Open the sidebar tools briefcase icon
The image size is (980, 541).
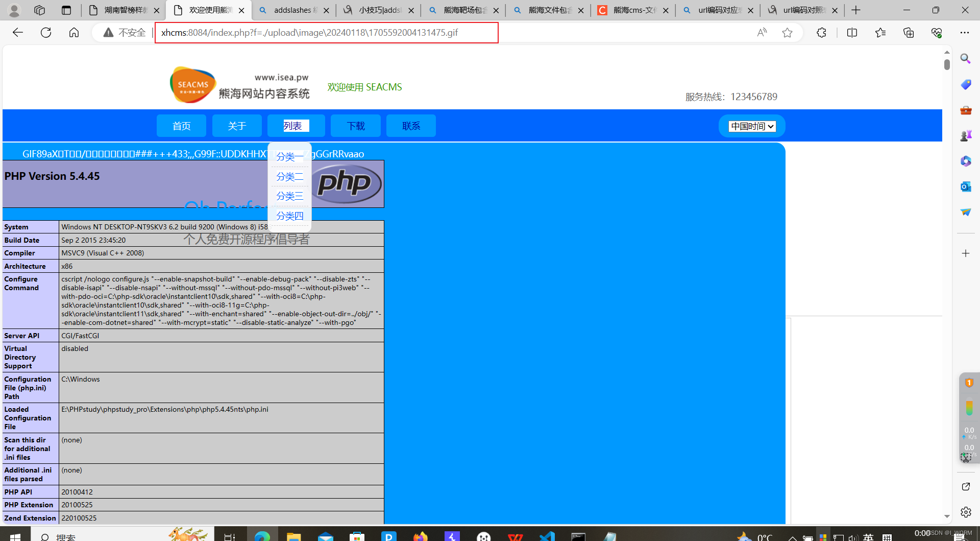pyautogui.click(x=965, y=110)
